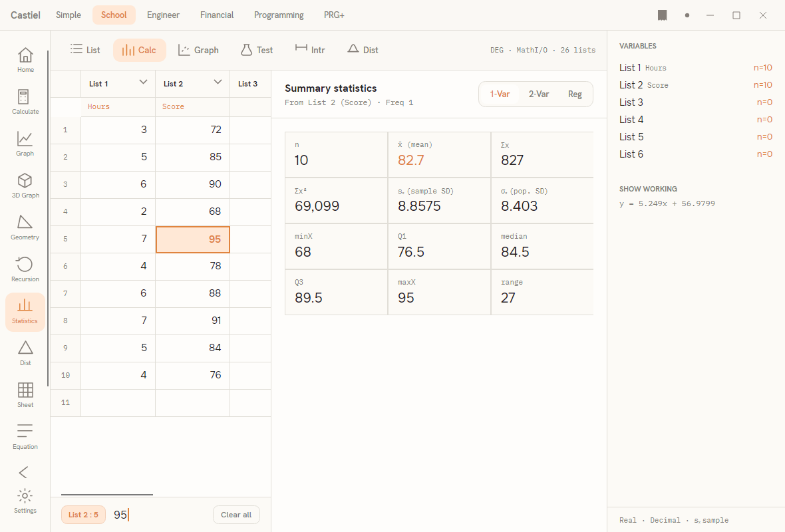Select List 6 in Variables panel
Image resolution: width=785 pixels, height=532 pixels.
click(696, 154)
